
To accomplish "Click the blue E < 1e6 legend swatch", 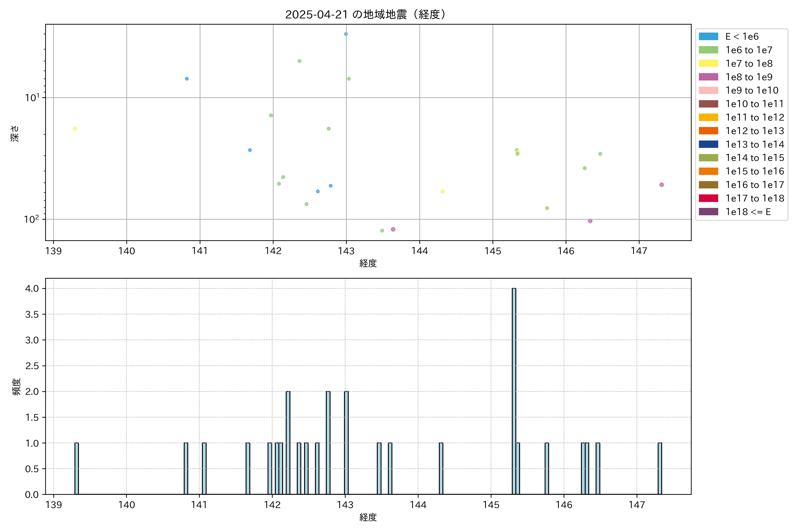I will coord(708,36).
